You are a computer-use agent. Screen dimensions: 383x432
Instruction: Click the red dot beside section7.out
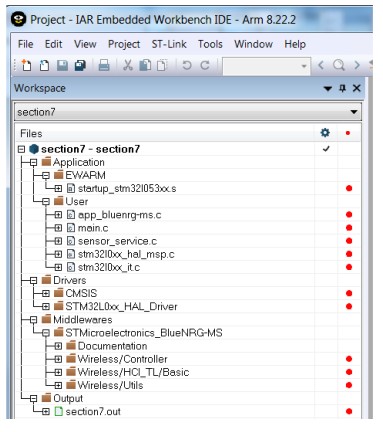[x=349, y=411]
